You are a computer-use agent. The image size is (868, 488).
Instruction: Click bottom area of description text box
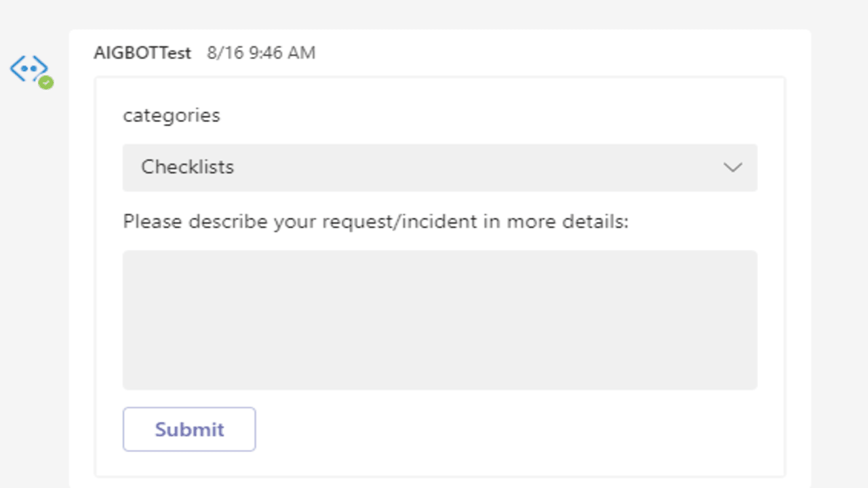click(439, 376)
